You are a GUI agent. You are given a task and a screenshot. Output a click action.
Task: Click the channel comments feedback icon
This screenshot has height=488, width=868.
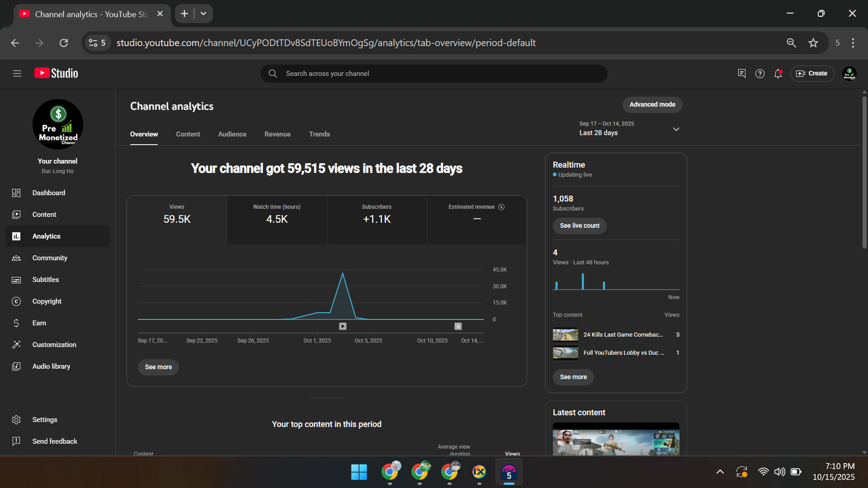click(x=742, y=74)
